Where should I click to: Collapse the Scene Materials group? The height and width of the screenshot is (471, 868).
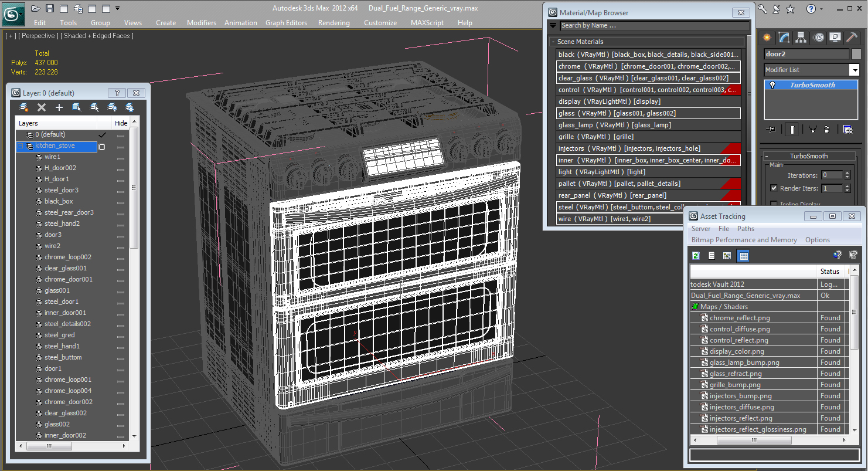click(x=553, y=42)
